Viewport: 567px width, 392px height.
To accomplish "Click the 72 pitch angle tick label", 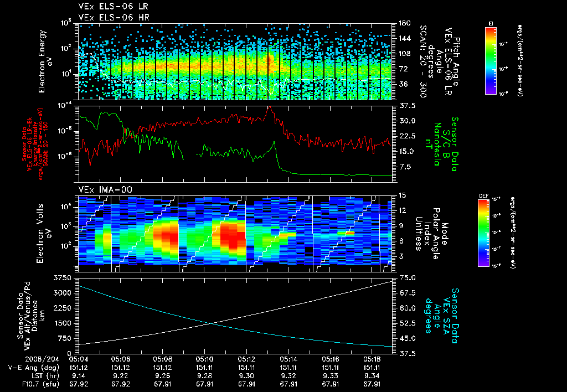I will tap(403, 69).
